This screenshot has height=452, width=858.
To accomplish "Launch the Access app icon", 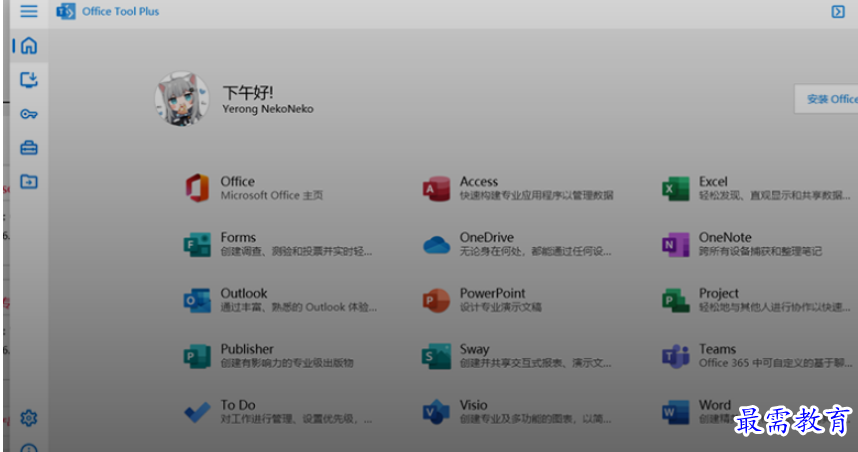I will tap(436, 188).
